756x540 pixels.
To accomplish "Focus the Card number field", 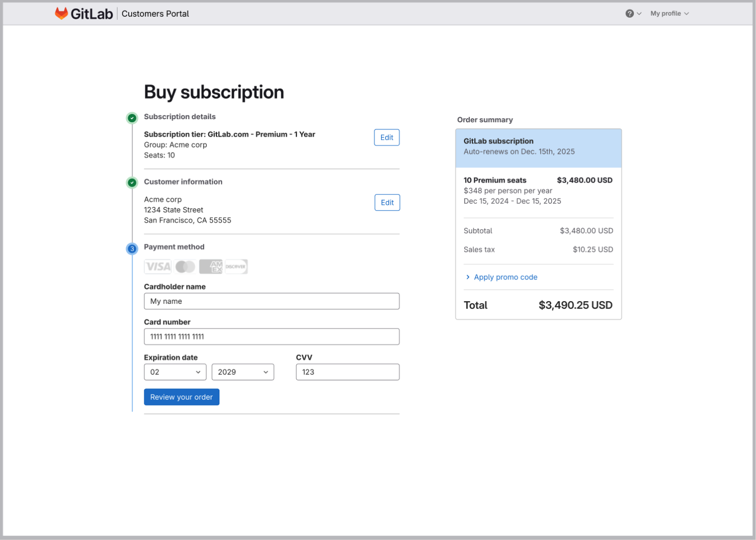I will pos(272,337).
